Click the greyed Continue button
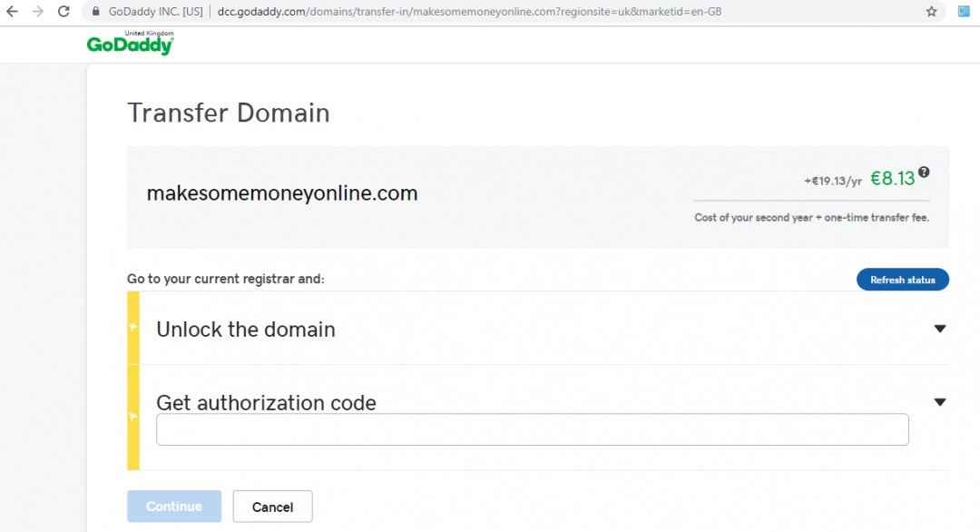This screenshot has width=980, height=532. click(x=173, y=506)
